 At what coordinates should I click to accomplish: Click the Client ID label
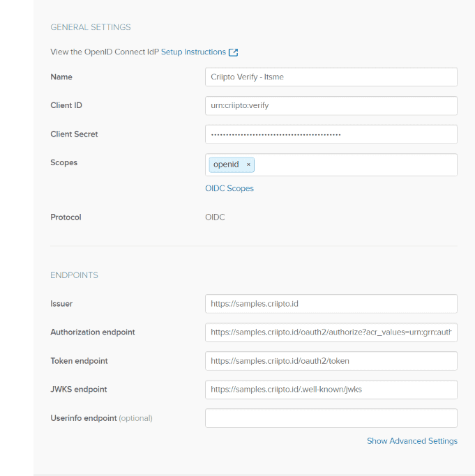click(66, 105)
